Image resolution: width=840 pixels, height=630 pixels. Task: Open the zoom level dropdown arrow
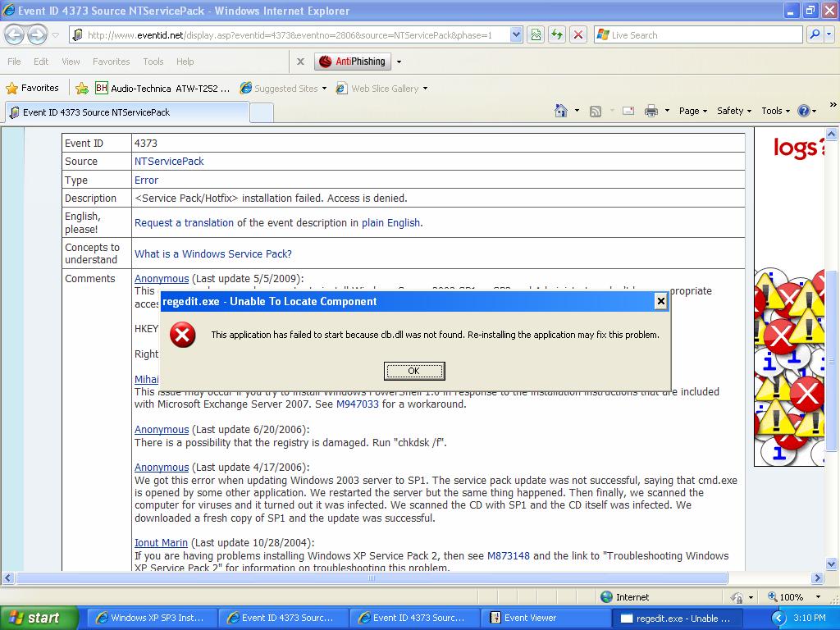click(x=817, y=597)
